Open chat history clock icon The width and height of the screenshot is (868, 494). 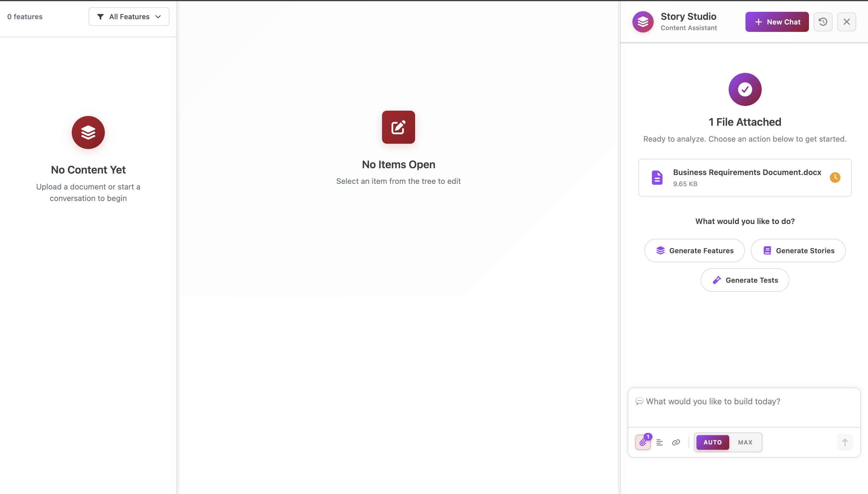coord(823,22)
